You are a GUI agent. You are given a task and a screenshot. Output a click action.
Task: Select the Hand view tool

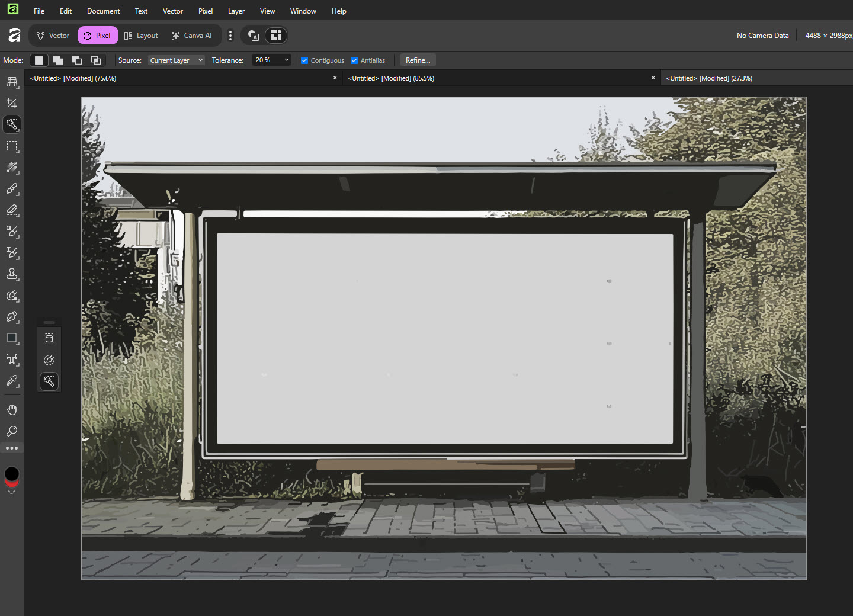[12, 410]
